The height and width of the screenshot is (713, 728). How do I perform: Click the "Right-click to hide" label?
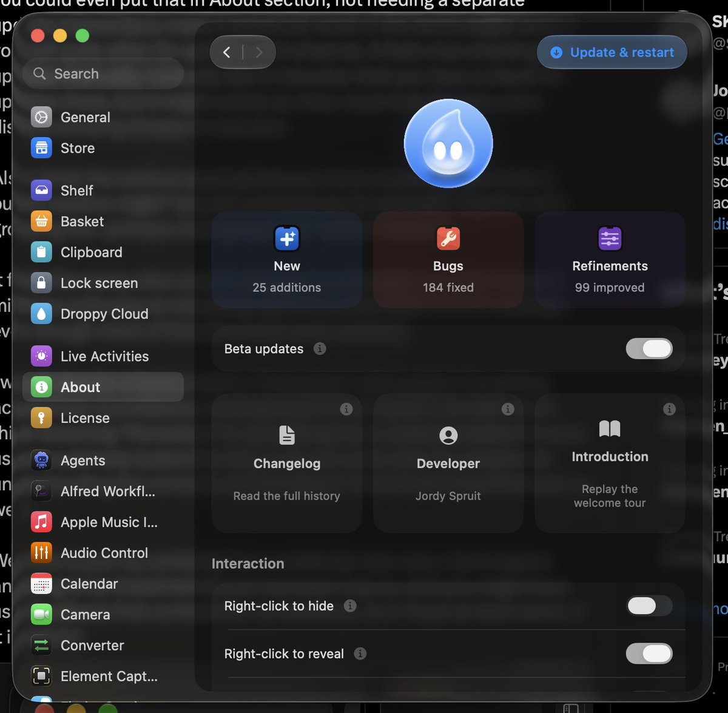pyautogui.click(x=279, y=606)
